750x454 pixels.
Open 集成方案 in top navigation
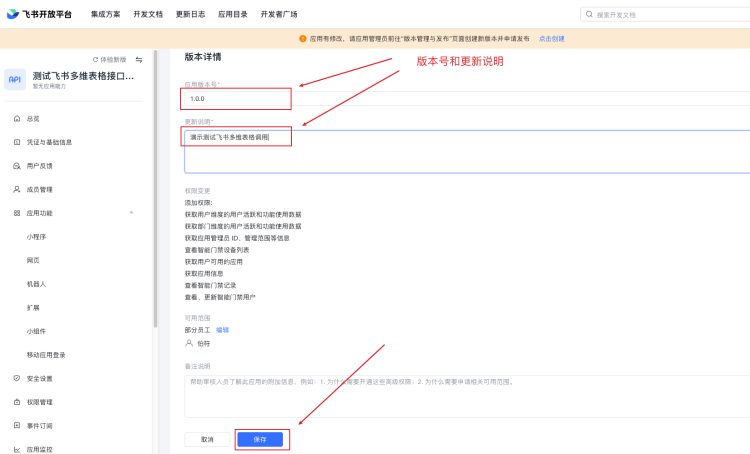[x=106, y=14]
